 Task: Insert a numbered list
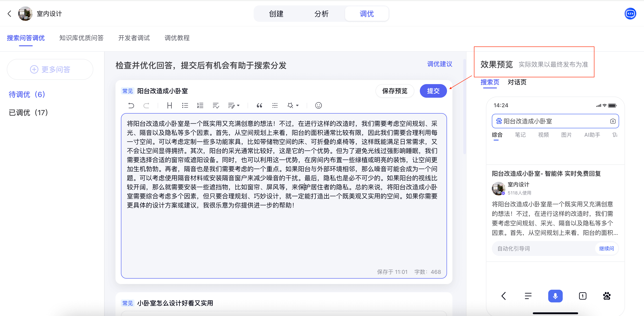(200, 105)
